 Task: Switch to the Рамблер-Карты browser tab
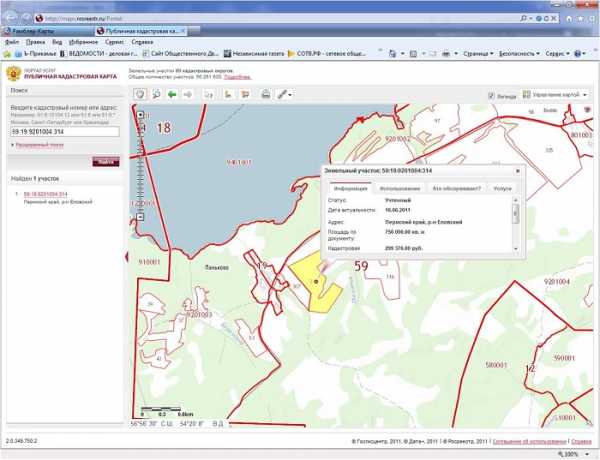(47, 31)
